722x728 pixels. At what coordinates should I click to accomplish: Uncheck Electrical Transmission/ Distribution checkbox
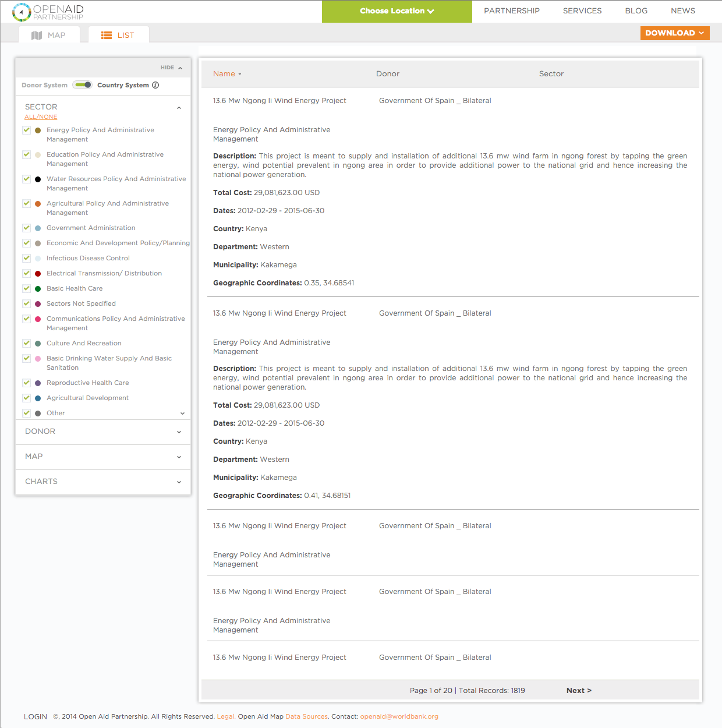tap(27, 274)
